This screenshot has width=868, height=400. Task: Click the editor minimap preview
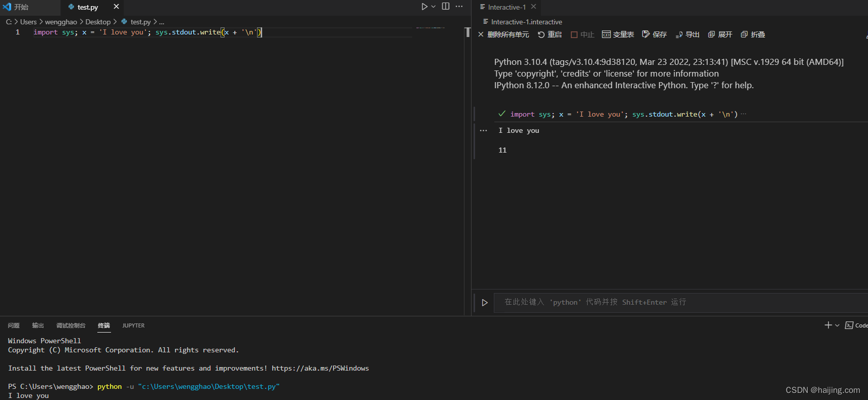click(430, 27)
